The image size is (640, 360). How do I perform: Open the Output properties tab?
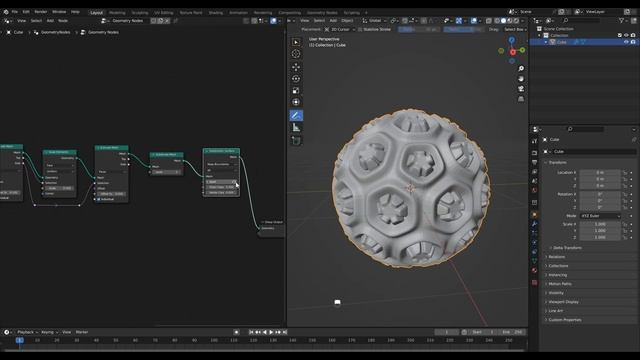[534, 162]
